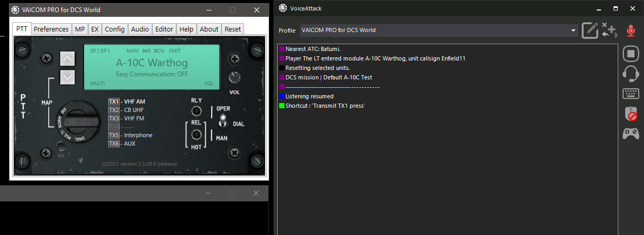The image size is (644, 235).
Task: Open the Config tab
Action: 114,29
